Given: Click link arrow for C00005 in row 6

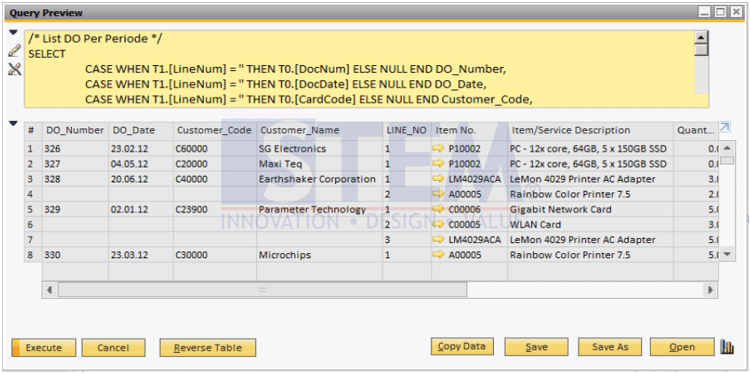Looking at the screenshot, I should tap(438, 224).
